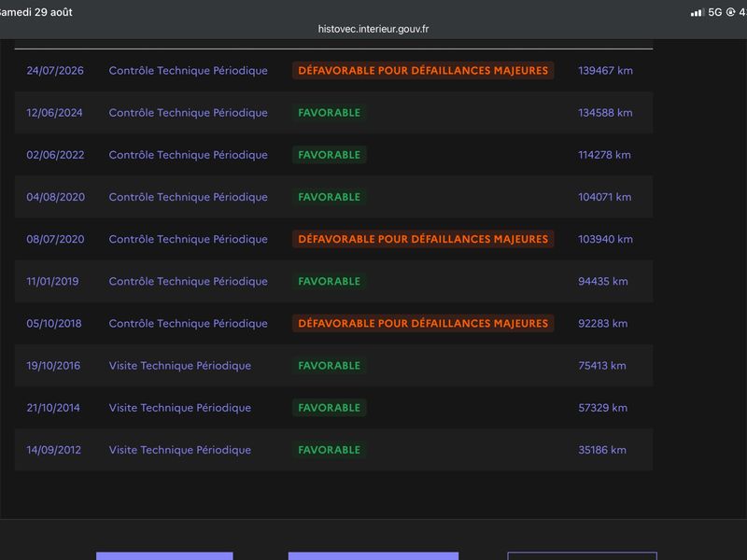The image size is (747, 560).
Task: Select the date 24/07/2026
Action: coord(55,71)
